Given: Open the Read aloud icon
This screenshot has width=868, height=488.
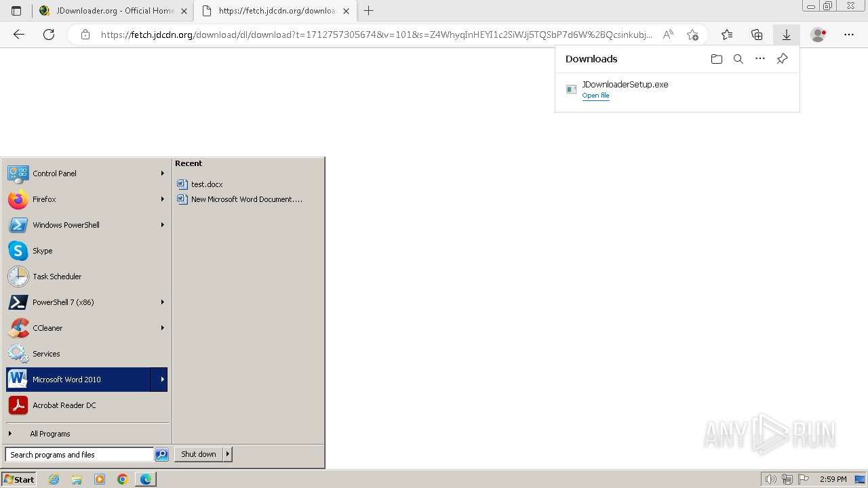Looking at the screenshot, I should coord(668,35).
